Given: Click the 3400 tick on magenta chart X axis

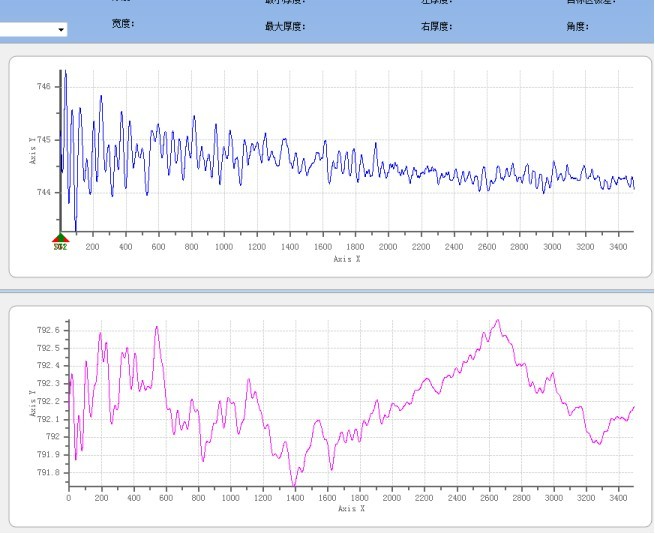Looking at the screenshot, I should (x=618, y=497).
